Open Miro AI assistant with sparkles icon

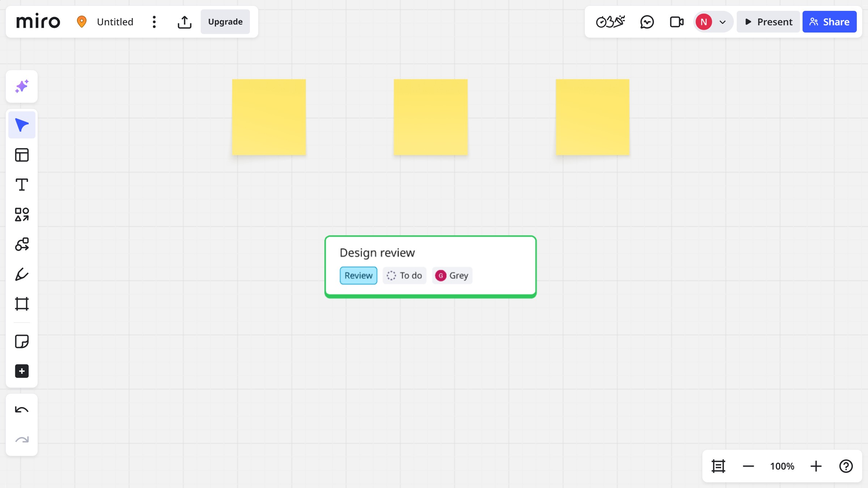pos(21,86)
